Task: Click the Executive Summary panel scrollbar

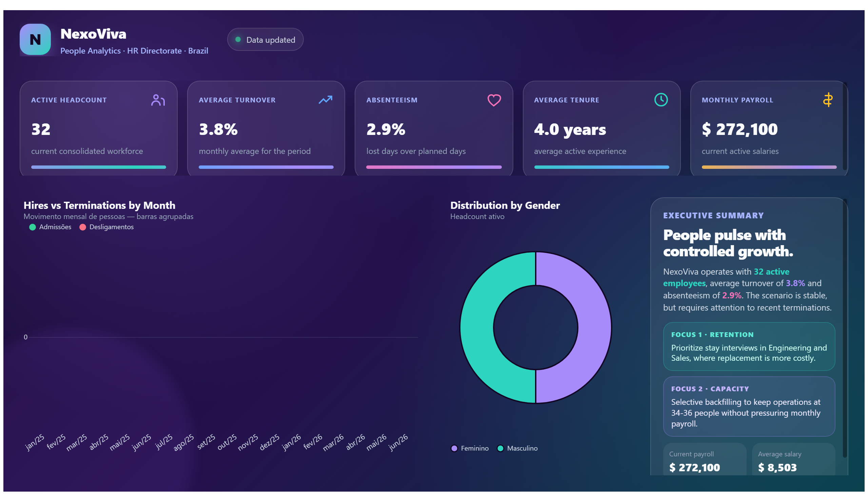Action: [x=845, y=328]
